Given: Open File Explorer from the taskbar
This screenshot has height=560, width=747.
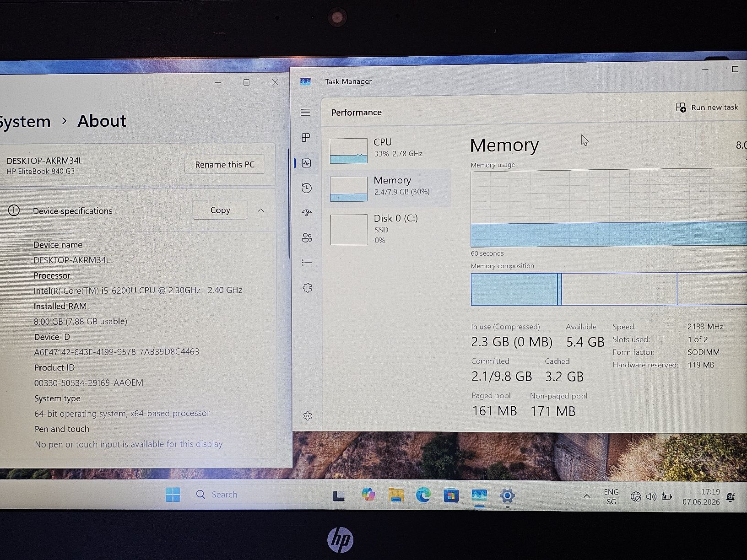Looking at the screenshot, I should [396, 495].
